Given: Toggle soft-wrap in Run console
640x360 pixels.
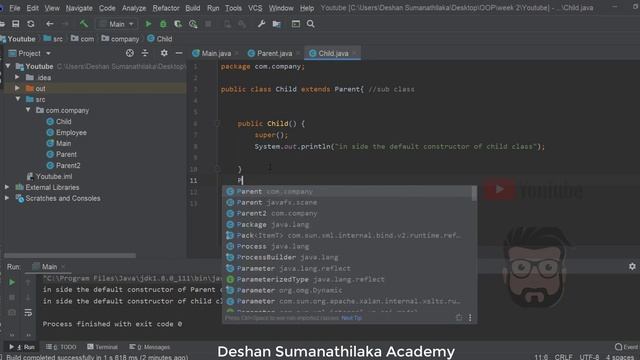Looking at the screenshot, I should (x=28, y=313).
